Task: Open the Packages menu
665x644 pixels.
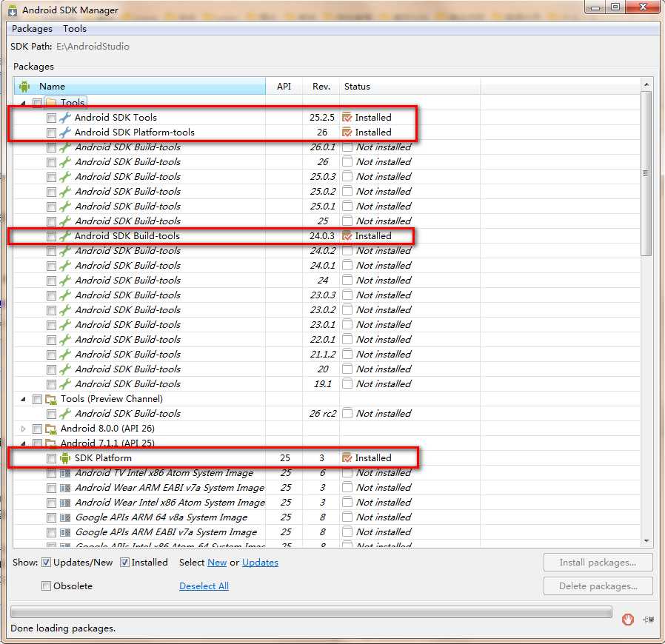Action: [33, 29]
